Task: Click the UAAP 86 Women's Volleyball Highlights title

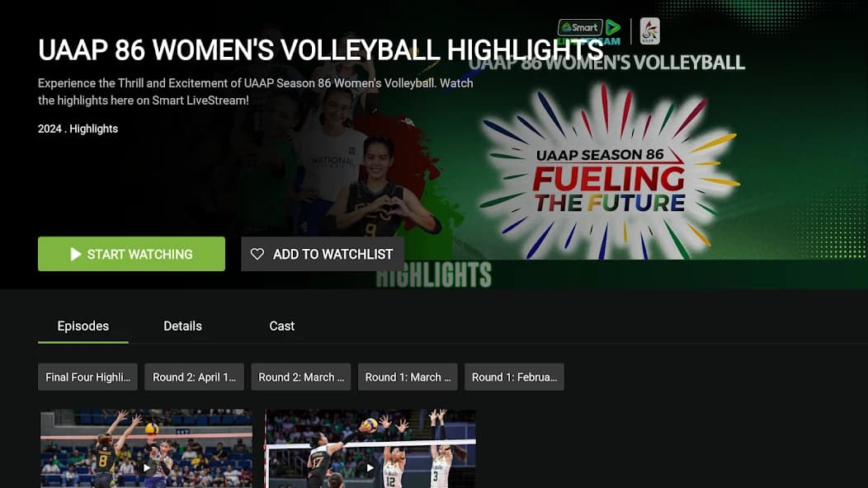Action: click(320, 50)
